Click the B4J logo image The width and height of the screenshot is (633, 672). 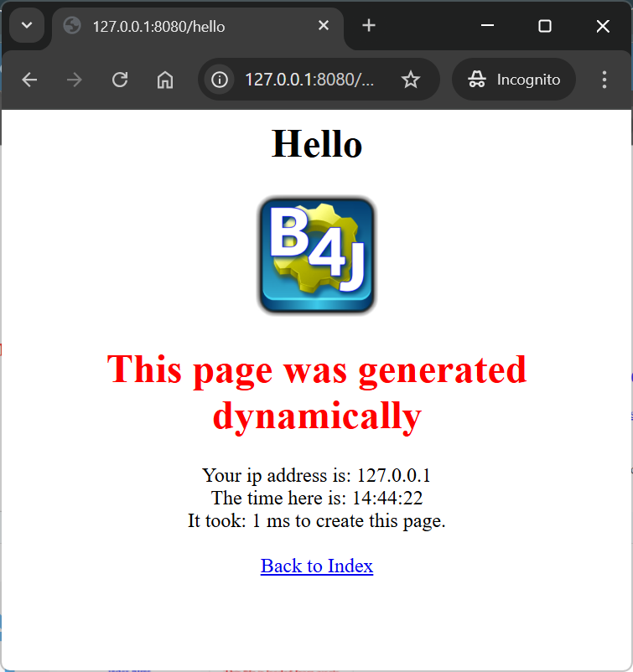point(317,256)
